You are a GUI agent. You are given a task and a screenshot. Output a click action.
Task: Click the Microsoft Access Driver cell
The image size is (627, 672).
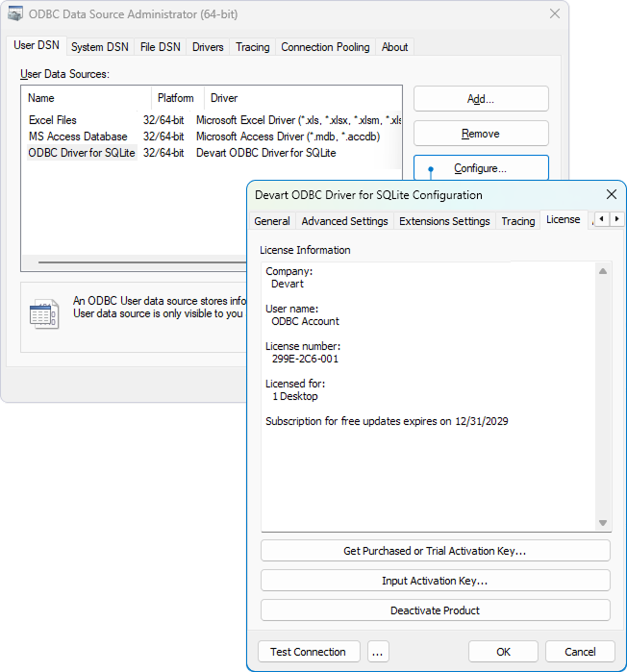tap(288, 137)
